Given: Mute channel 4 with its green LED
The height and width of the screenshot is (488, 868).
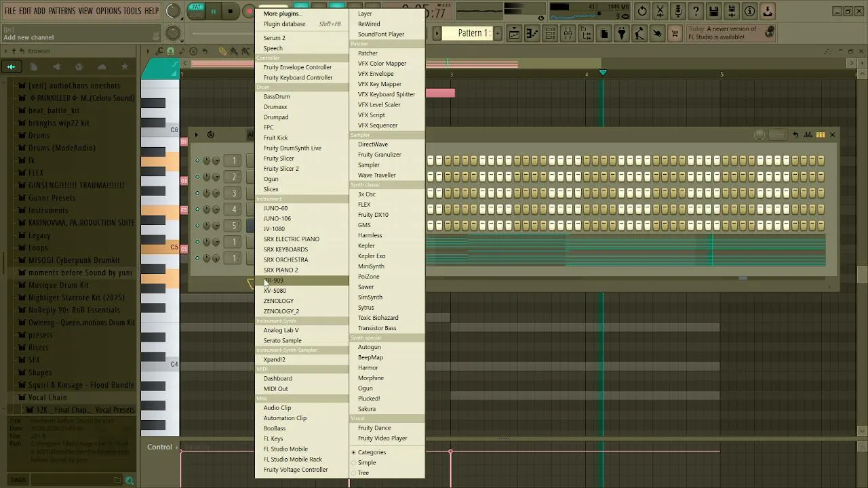Looking at the screenshot, I should tap(197, 209).
